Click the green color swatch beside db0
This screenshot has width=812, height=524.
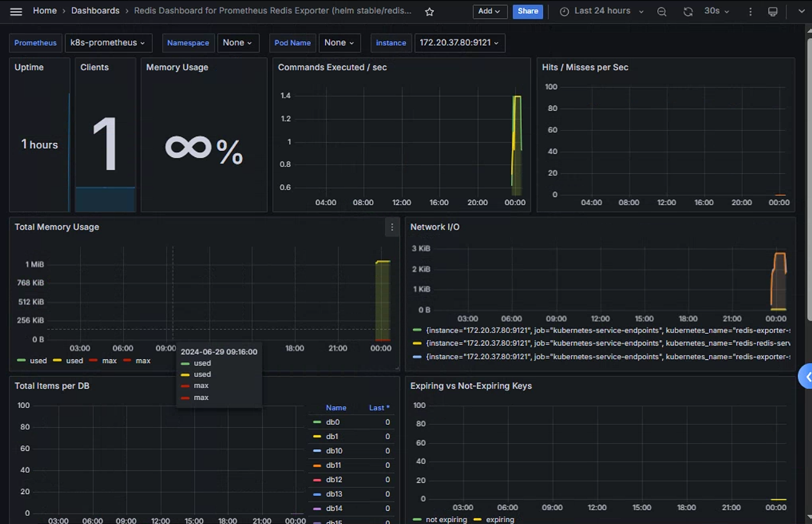click(x=317, y=422)
